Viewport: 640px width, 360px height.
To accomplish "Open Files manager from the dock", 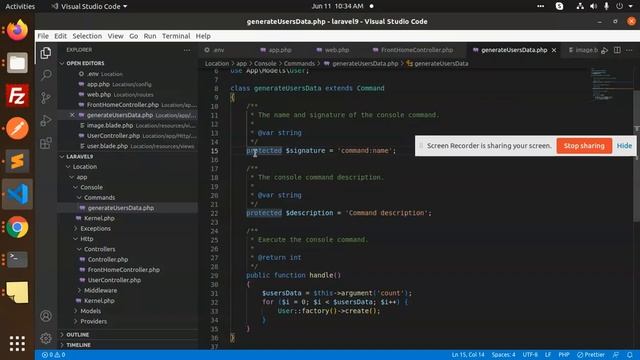I will 17,63.
